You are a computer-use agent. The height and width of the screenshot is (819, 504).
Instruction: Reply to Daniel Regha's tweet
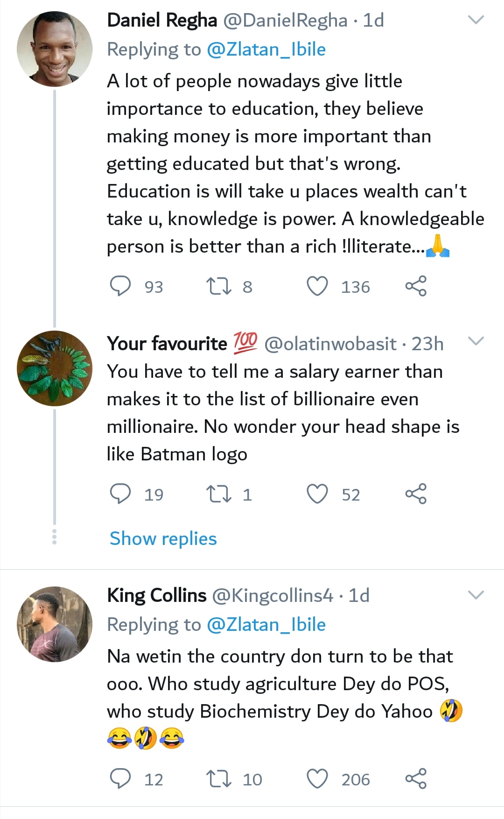point(120,286)
